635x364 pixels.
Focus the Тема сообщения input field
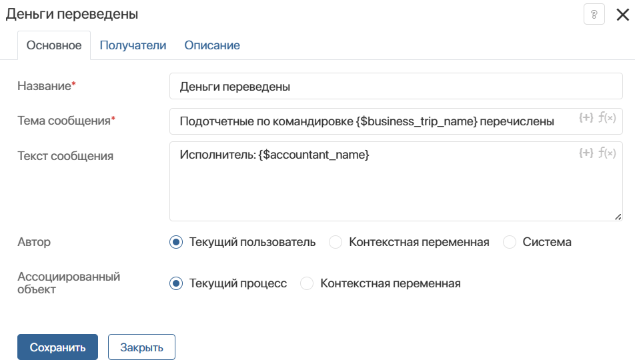tap(396, 121)
